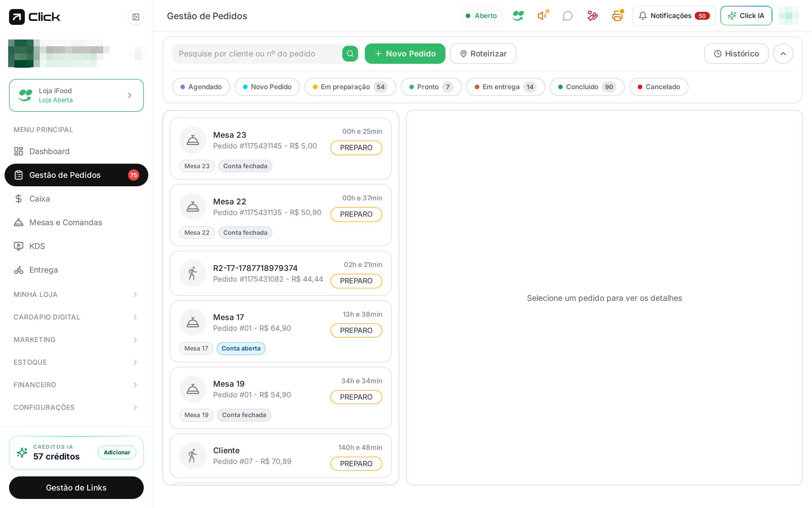This screenshot has width=812, height=508.
Task: Click the notification bell icon
Action: tap(643, 16)
